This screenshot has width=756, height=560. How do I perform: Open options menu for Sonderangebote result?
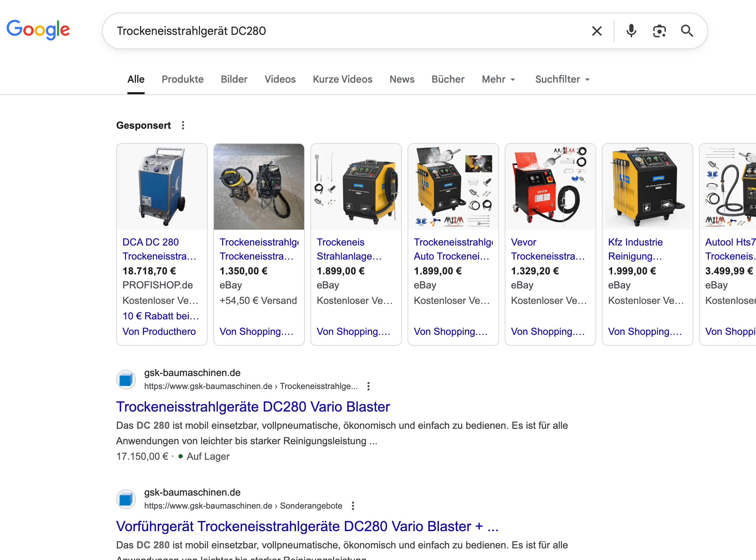coord(353,506)
